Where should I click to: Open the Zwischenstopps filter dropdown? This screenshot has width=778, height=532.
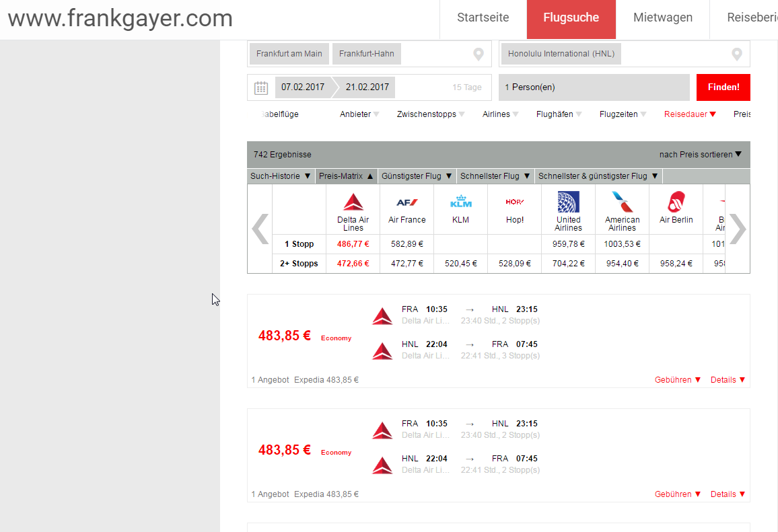[x=431, y=114]
